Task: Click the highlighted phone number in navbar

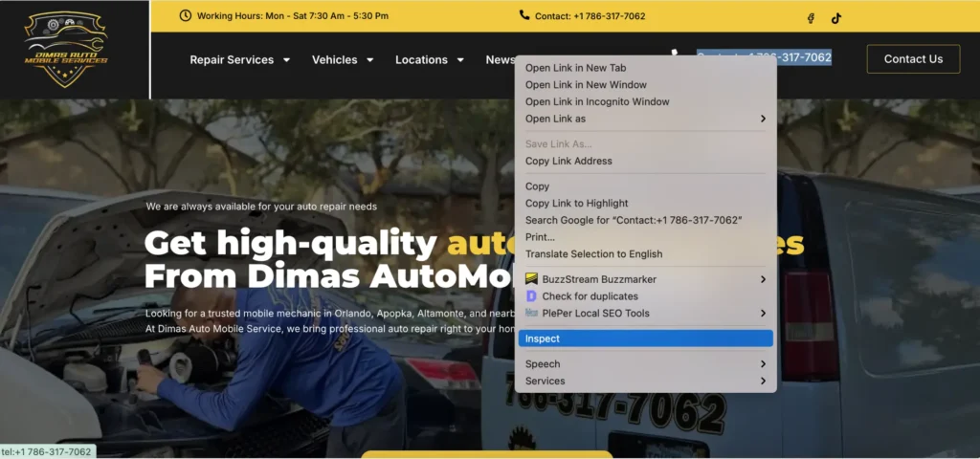Action: (x=764, y=57)
